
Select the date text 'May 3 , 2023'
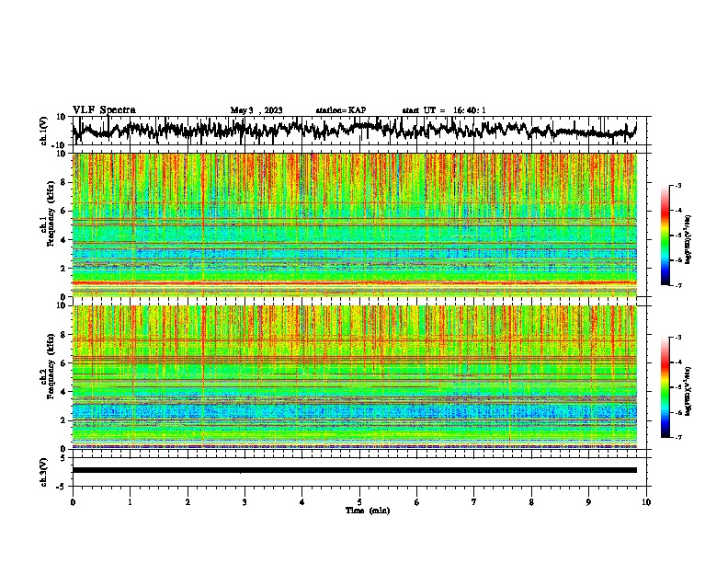(256, 110)
